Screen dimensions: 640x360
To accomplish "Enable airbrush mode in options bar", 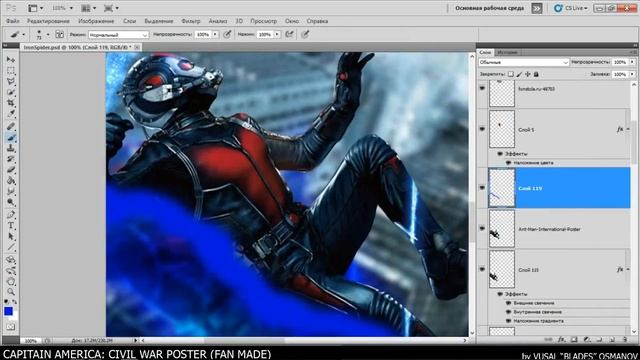I will click(x=289, y=34).
